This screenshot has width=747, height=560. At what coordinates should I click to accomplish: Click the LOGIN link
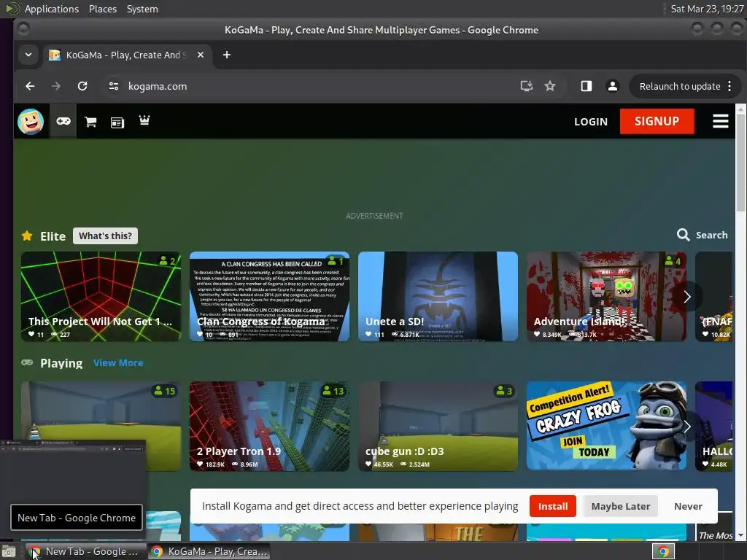click(x=591, y=122)
